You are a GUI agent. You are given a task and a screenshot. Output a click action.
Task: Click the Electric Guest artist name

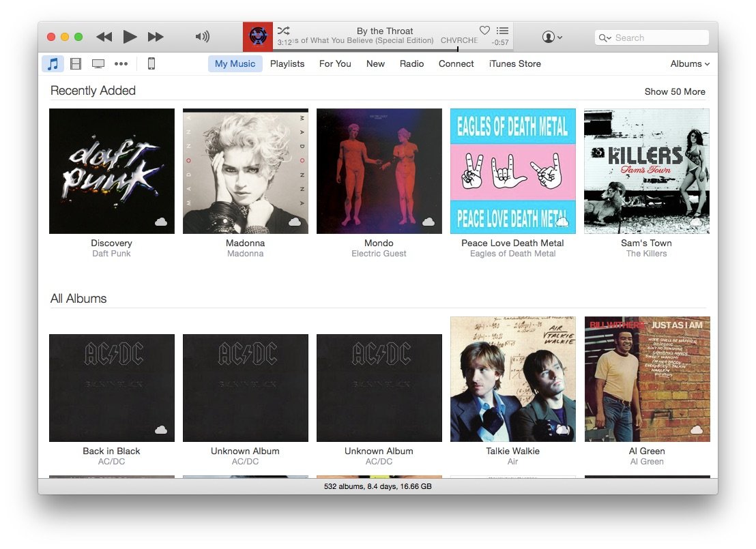tap(379, 254)
